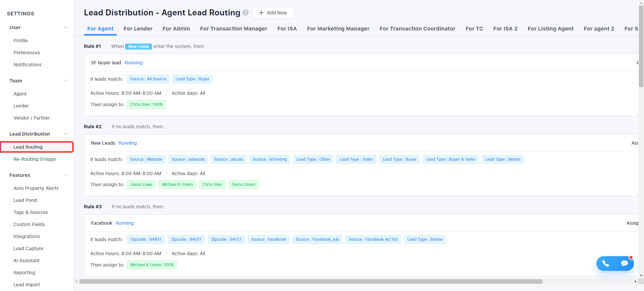The height and width of the screenshot is (291, 644).
Task: Click the Add New button
Action: (x=273, y=13)
